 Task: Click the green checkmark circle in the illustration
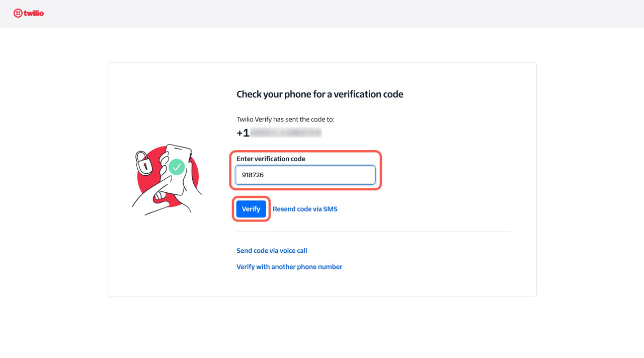pyautogui.click(x=177, y=167)
